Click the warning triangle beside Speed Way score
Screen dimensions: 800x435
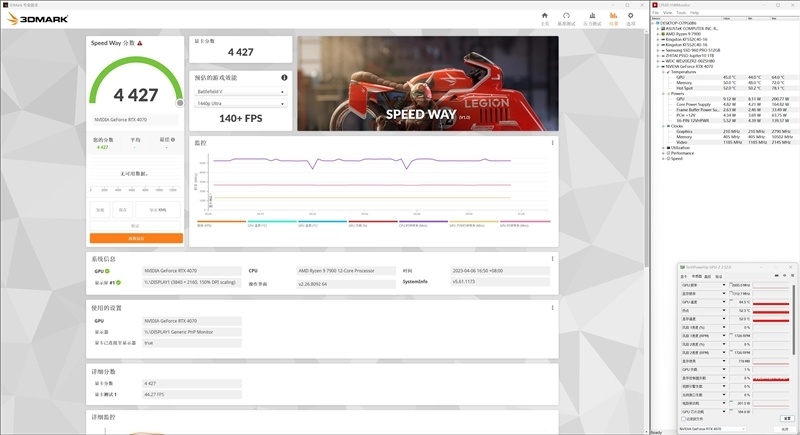point(140,43)
